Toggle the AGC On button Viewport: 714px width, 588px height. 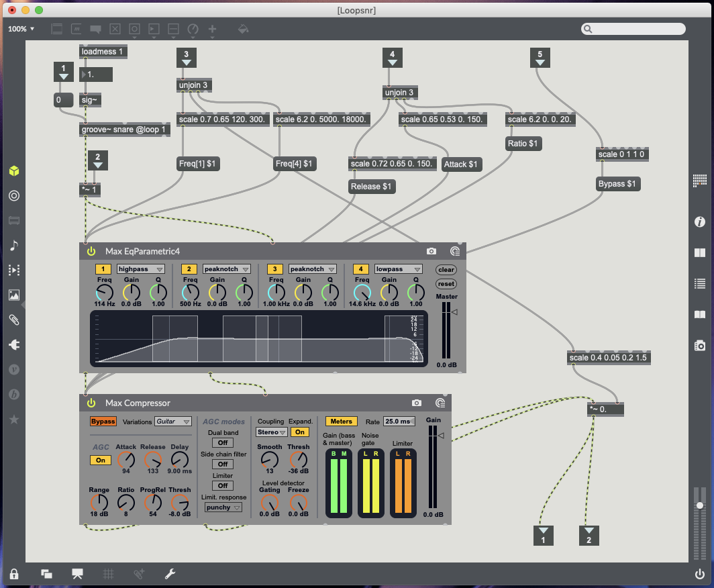click(x=101, y=460)
